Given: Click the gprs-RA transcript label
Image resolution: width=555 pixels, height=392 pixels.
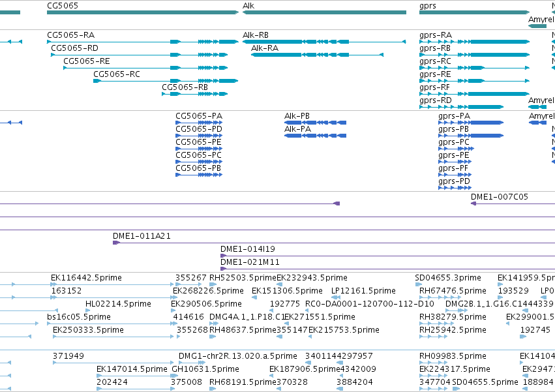Looking at the screenshot, I should (436, 35).
